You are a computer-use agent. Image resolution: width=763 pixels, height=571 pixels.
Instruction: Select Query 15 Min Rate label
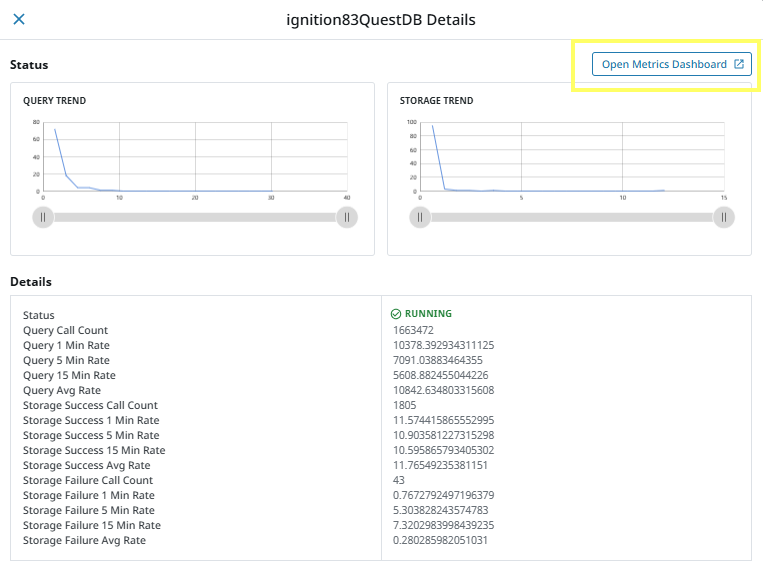69,376
